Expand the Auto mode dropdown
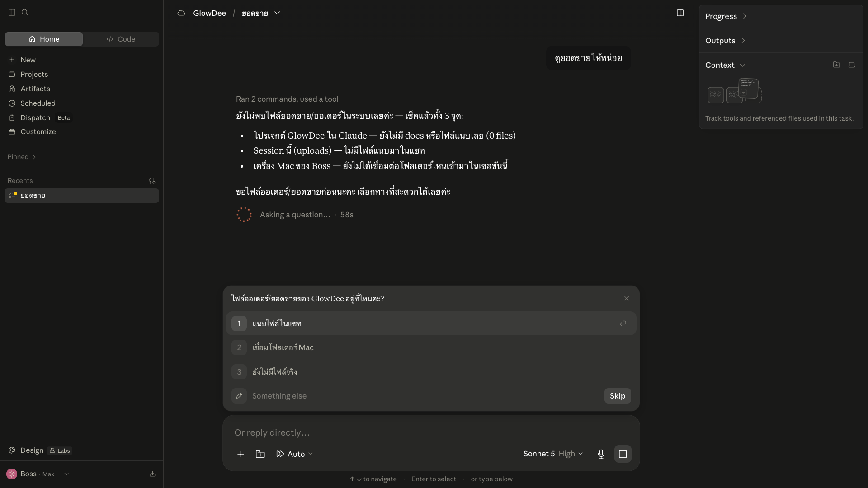The image size is (868, 488). (x=294, y=454)
